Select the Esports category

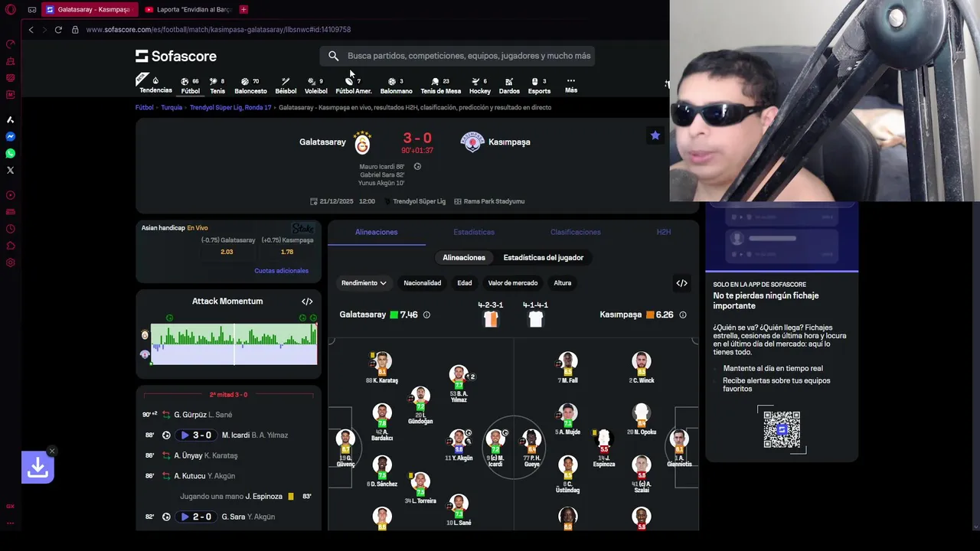point(539,85)
